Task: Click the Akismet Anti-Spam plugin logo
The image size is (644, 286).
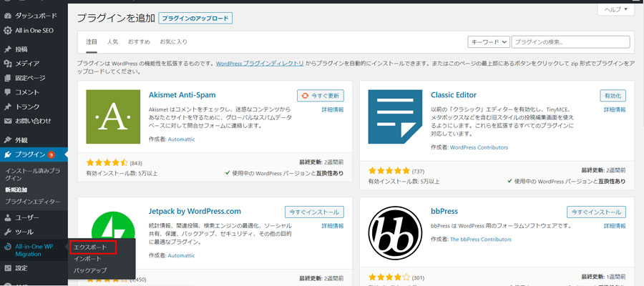Action: [x=113, y=117]
